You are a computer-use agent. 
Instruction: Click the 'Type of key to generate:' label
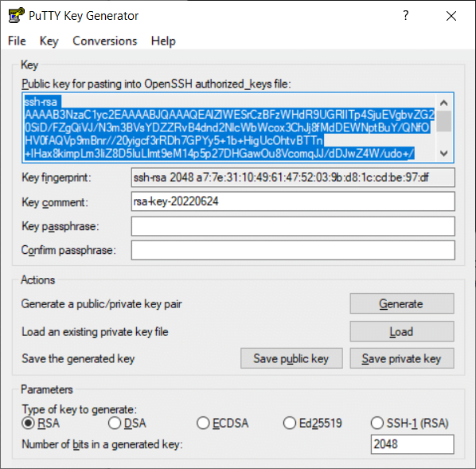click(80, 409)
